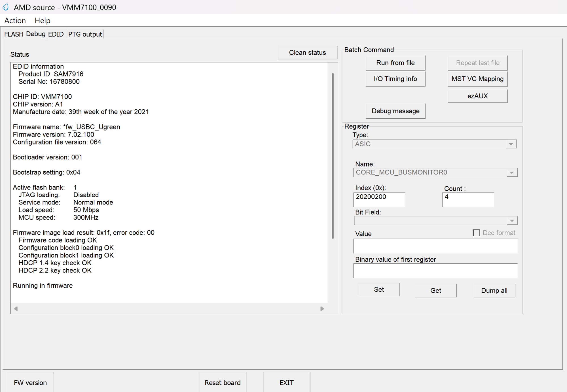Switch to the EDID tab
The width and height of the screenshot is (567, 392).
point(56,34)
